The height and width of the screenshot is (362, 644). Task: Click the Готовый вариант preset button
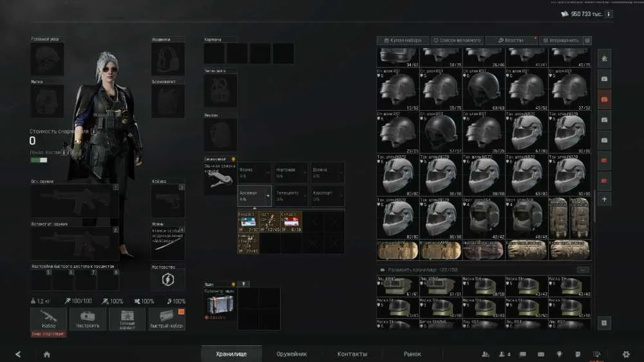pos(128,319)
